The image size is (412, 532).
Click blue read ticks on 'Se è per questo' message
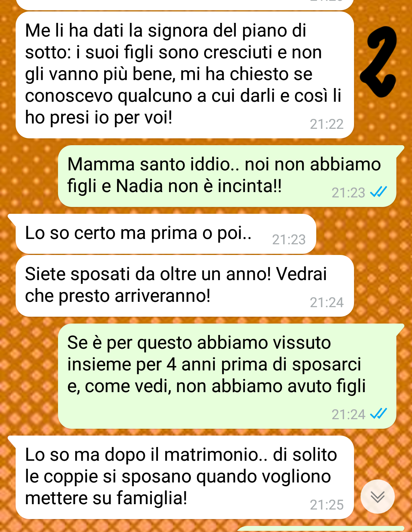pyautogui.click(x=379, y=413)
